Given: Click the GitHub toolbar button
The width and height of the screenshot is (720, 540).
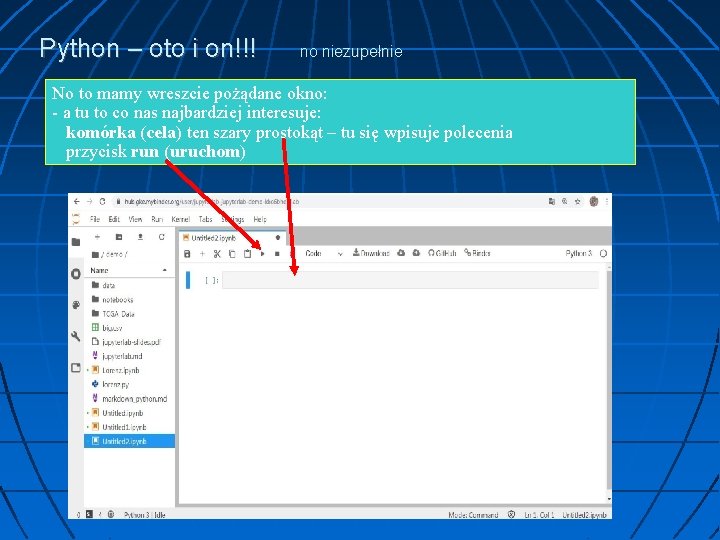Looking at the screenshot, I should coord(442,253).
